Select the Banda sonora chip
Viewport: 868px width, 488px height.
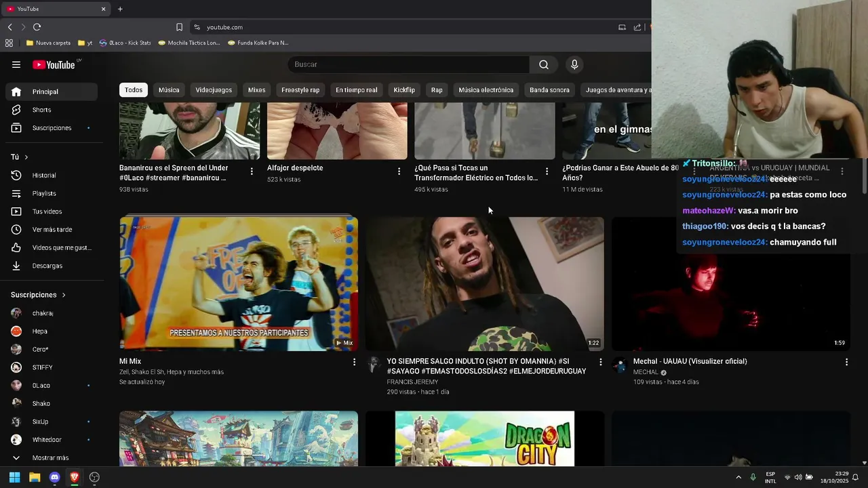click(549, 90)
